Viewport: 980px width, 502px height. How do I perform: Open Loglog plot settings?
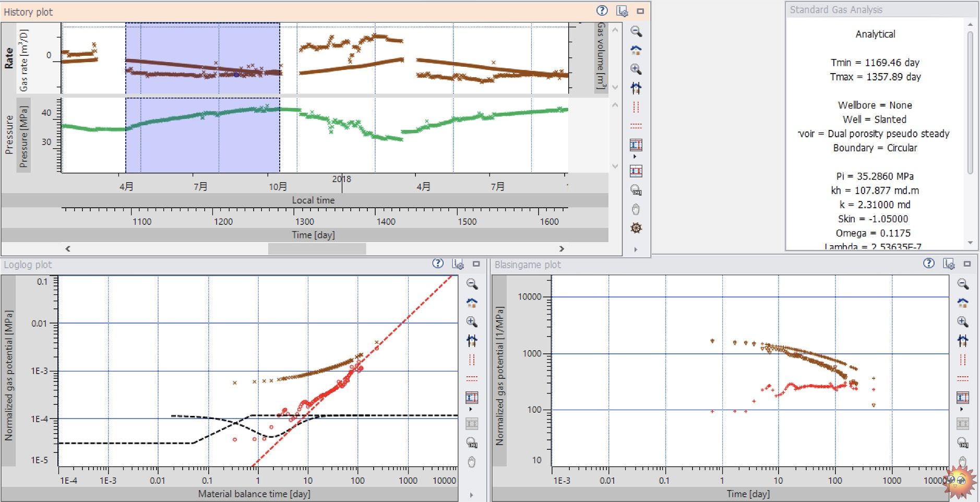458,264
